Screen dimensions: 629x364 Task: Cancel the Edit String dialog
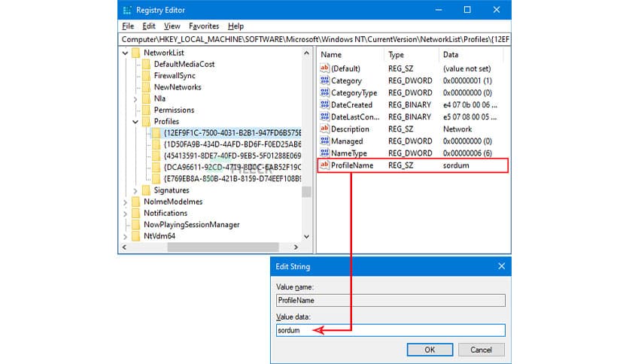[x=481, y=350]
